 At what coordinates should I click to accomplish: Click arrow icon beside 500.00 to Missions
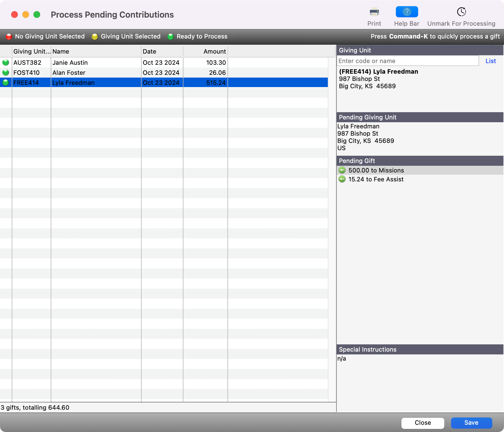[x=342, y=170]
